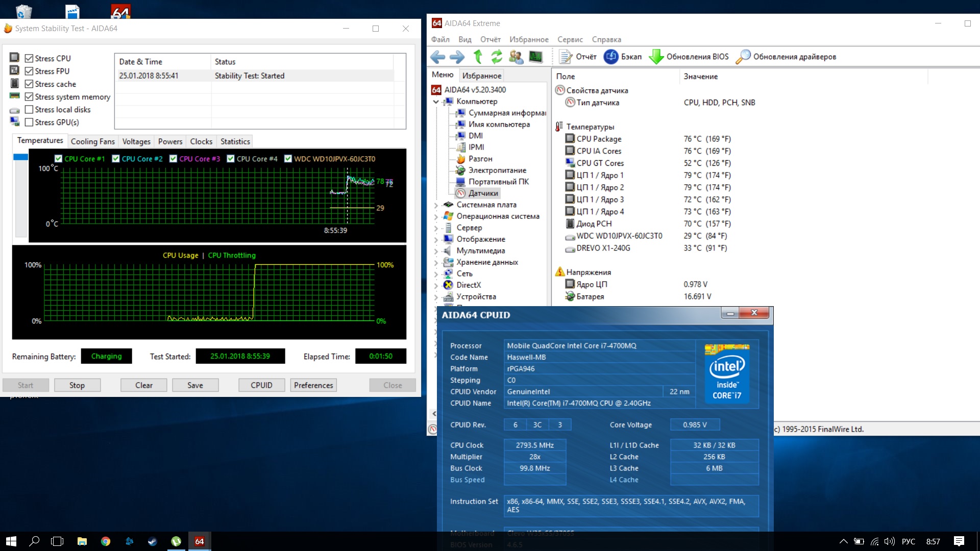Click the Back arrow in AIDA64 toolbar
This screenshot has width=980, height=551.
coord(437,57)
